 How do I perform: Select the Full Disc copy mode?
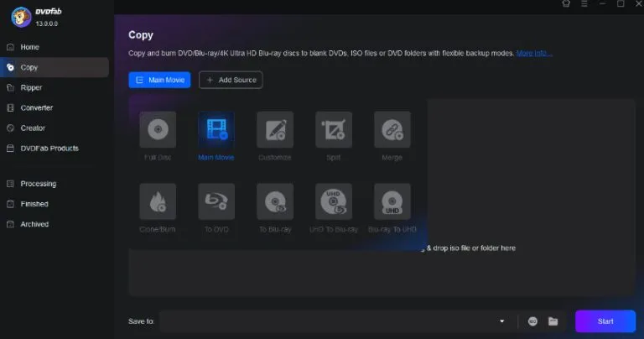point(158,130)
